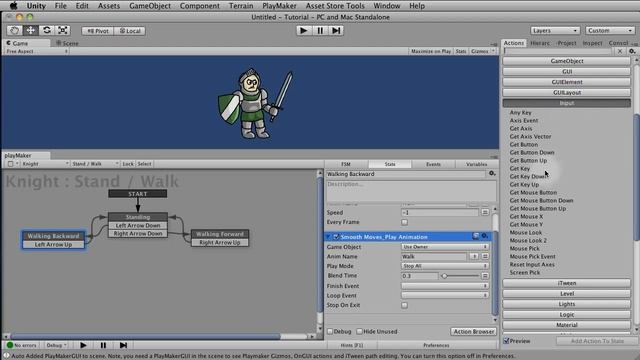Screen dimensions: 640x360
Task: Open the Action Browser button
Action: point(473,331)
